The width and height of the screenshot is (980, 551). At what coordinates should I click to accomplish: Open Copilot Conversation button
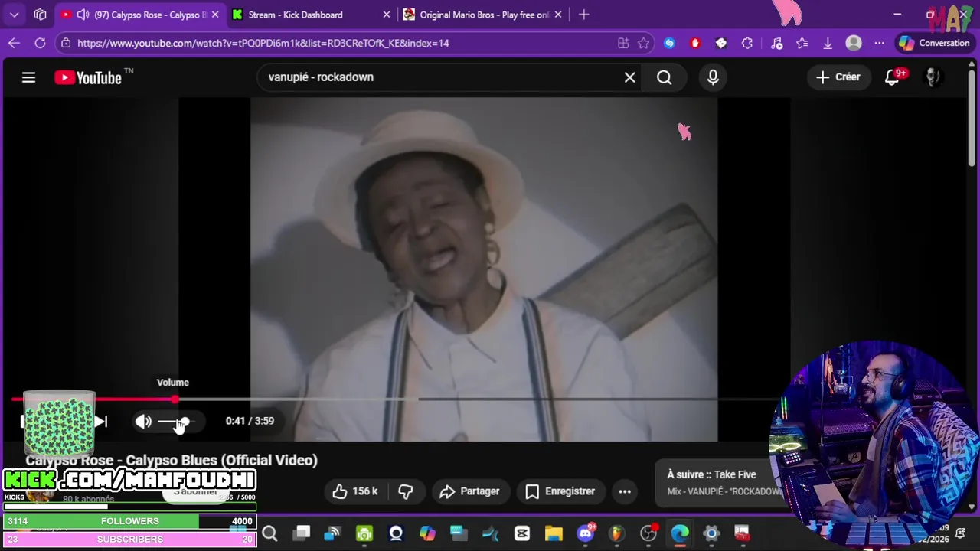(x=935, y=43)
